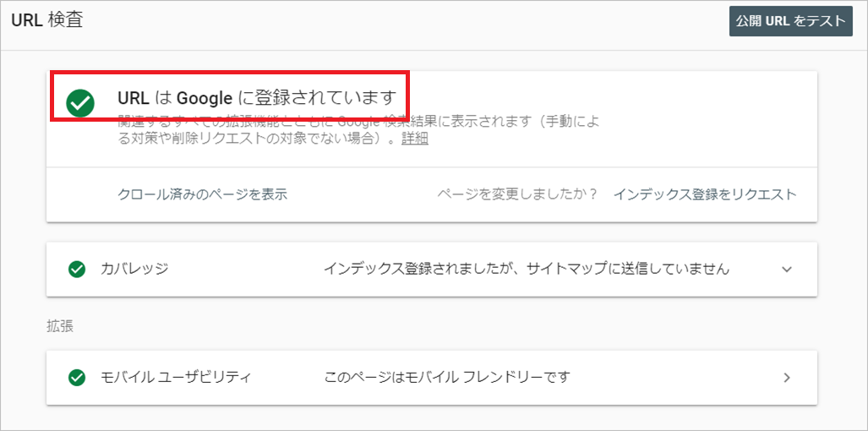Click クロール済みのページを表示

coord(203,194)
